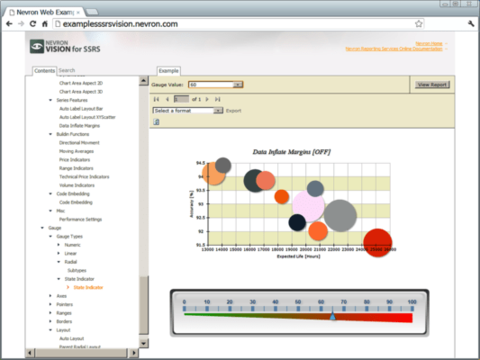Open the Nevron Home link

pos(429,43)
